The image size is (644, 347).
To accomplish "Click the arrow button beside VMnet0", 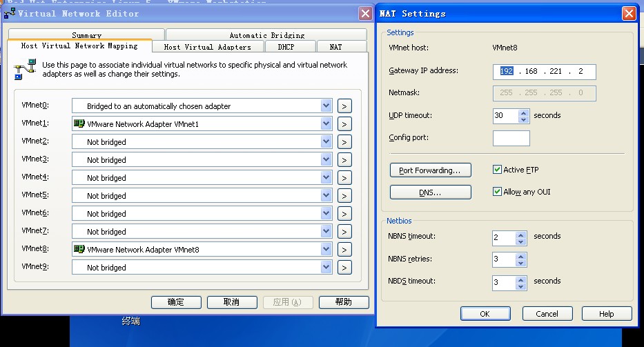I will point(344,106).
